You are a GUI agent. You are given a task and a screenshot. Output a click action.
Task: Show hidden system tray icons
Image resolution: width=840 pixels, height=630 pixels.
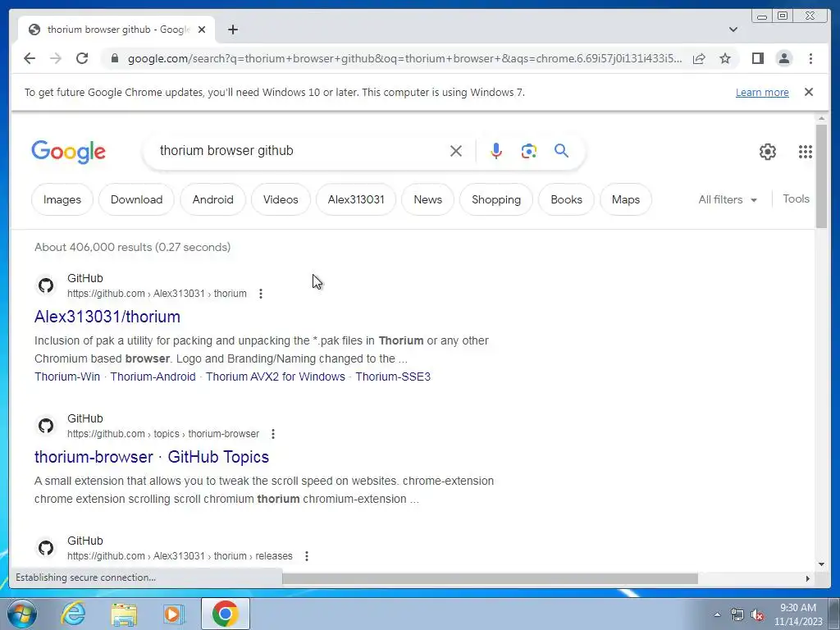(717, 614)
